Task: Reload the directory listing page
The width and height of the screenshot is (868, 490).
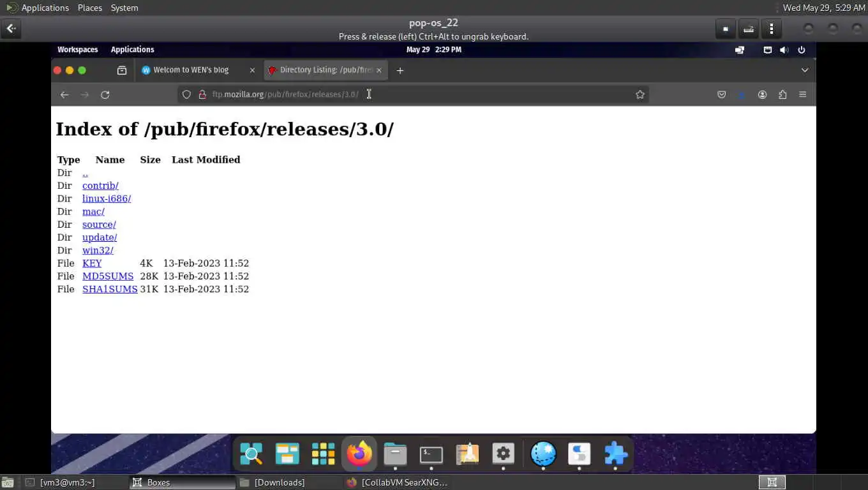Action: [105, 94]
